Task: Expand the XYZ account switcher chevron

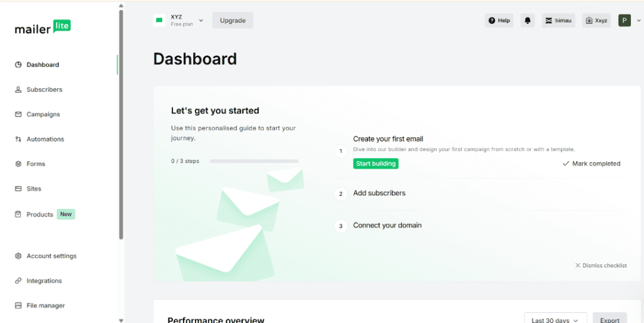Action: click(201, 20)
